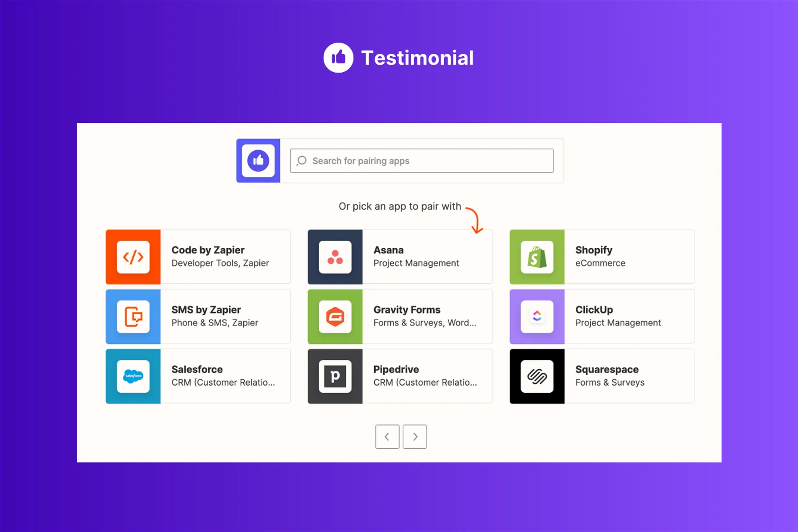Click 'Developer Tools, Zapier' text
This screenshot has height=532, width=798.
tap(220, 263)
